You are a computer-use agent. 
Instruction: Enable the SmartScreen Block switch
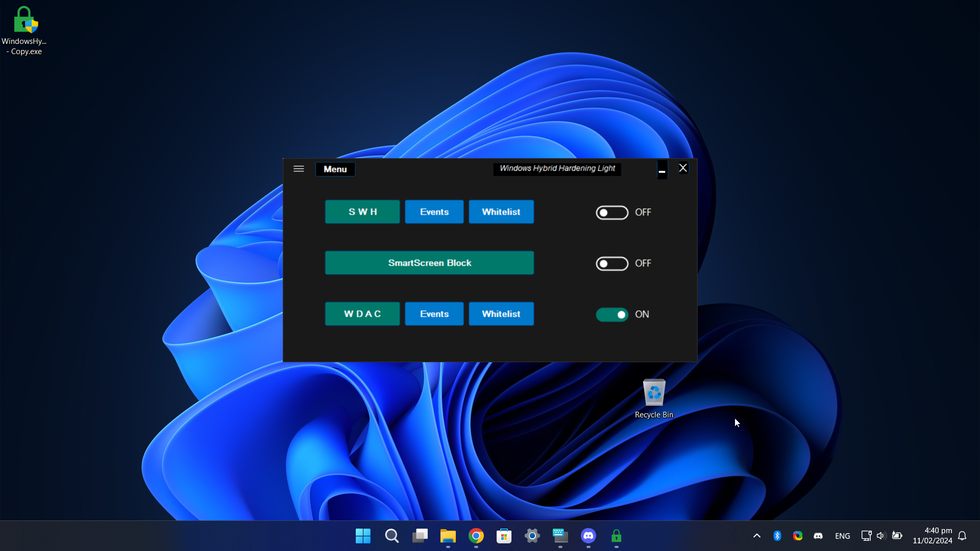click(611, 263)
